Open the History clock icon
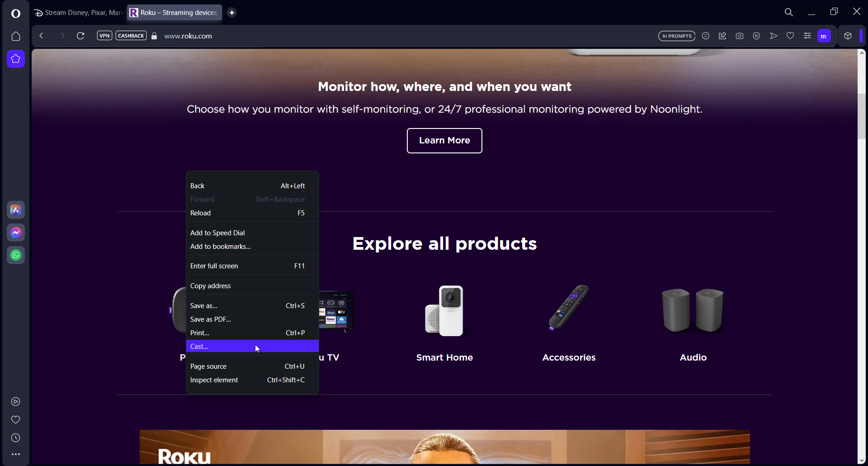The width and height of the screenshot is (868, 466). [16, 438]
